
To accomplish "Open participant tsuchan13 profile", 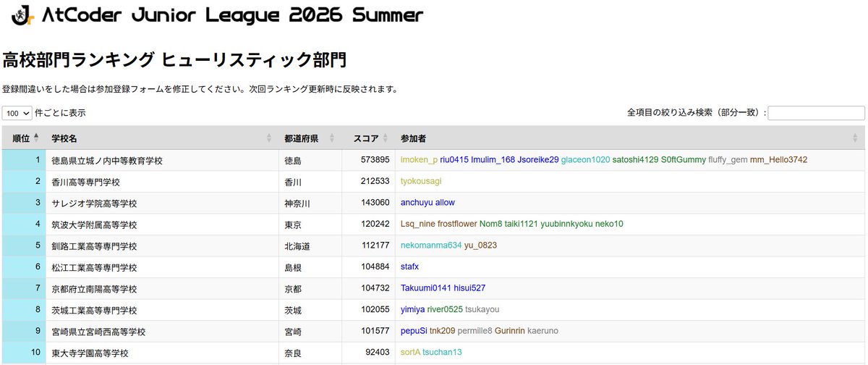I will 442,353.
